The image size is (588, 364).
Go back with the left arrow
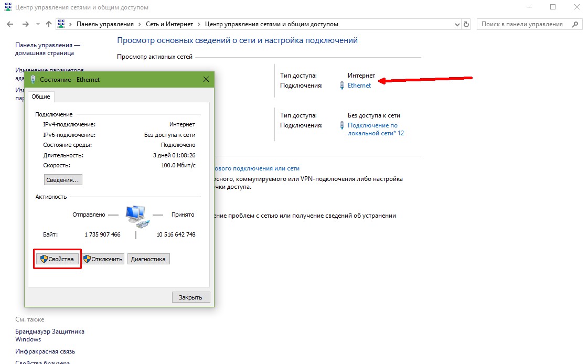pyautogui.click(x=10, y=24)
